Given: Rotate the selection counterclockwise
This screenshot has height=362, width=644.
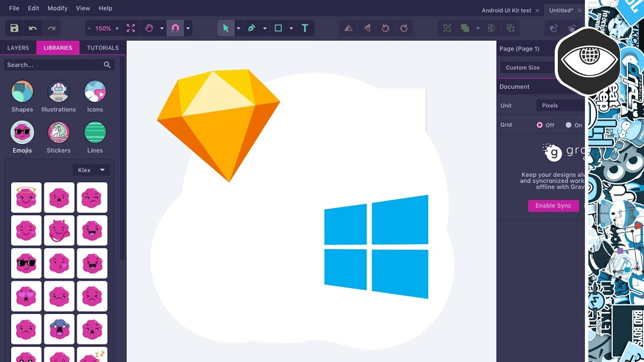Looking at the screenshot, I should coord(385,28).
